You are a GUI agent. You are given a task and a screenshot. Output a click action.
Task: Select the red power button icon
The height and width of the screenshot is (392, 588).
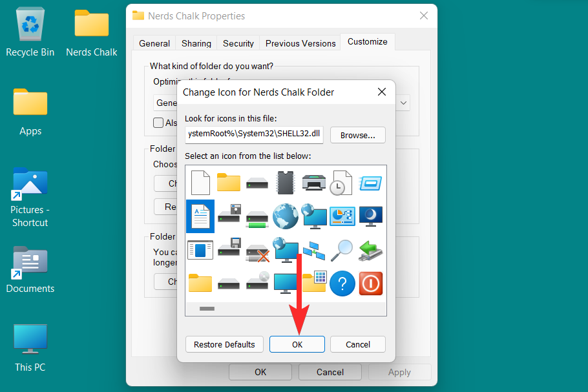[370, 284]
